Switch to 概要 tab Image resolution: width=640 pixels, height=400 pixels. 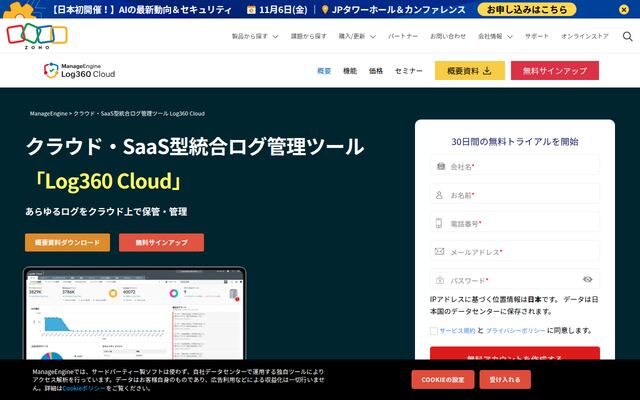pyautogui.click(x=324, y=71)
